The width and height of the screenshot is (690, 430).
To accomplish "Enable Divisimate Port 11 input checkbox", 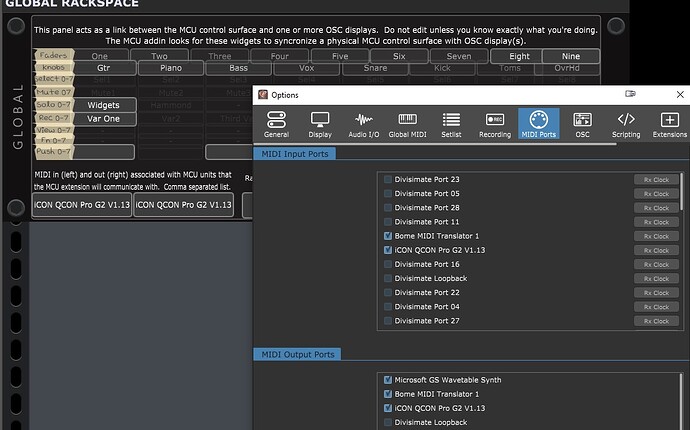I will coord(388,221).
